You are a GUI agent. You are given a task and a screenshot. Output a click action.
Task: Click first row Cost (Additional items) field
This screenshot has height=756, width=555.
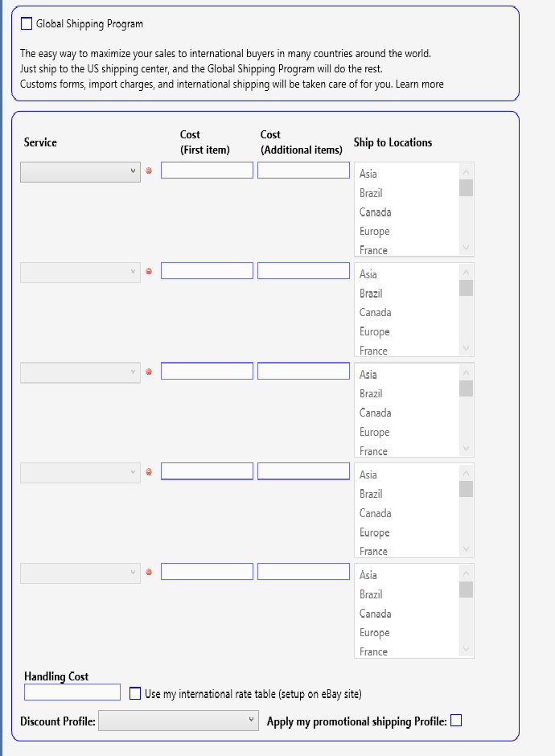tap(303, 171)
